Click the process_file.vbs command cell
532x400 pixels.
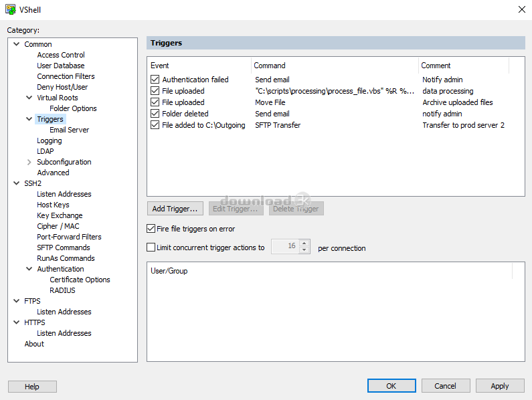(335, 91)
